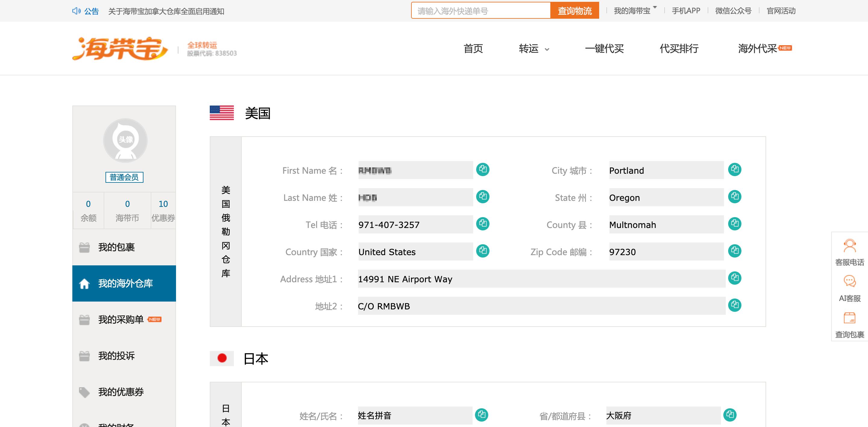Copy the Zip Code 97230
The image size is (868, 427).
click(735, 251)
